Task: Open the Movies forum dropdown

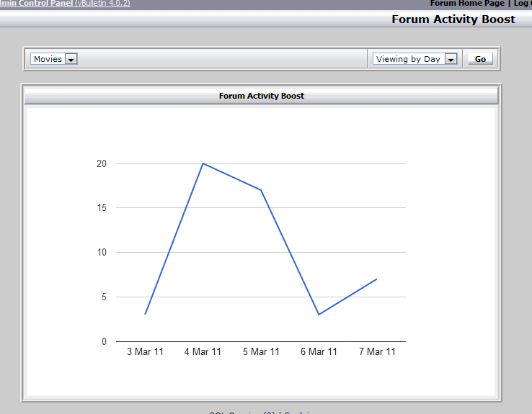Action: tap(54, 59)
